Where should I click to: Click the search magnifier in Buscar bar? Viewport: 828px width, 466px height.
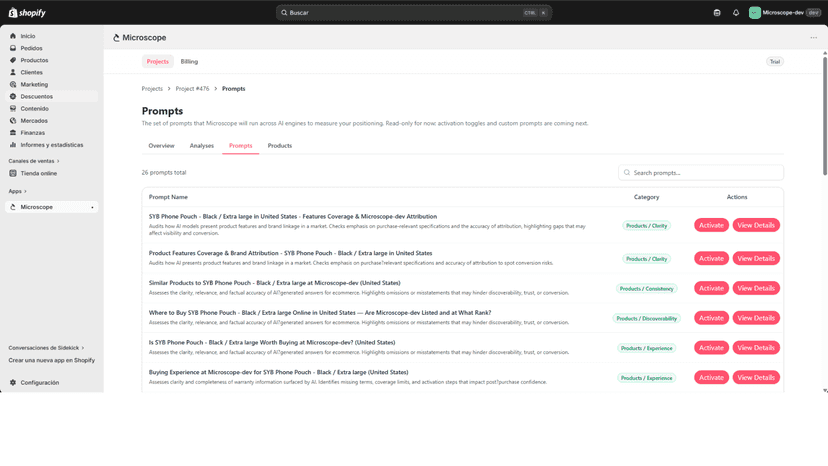pyautogui.click(x=284, y=13)
